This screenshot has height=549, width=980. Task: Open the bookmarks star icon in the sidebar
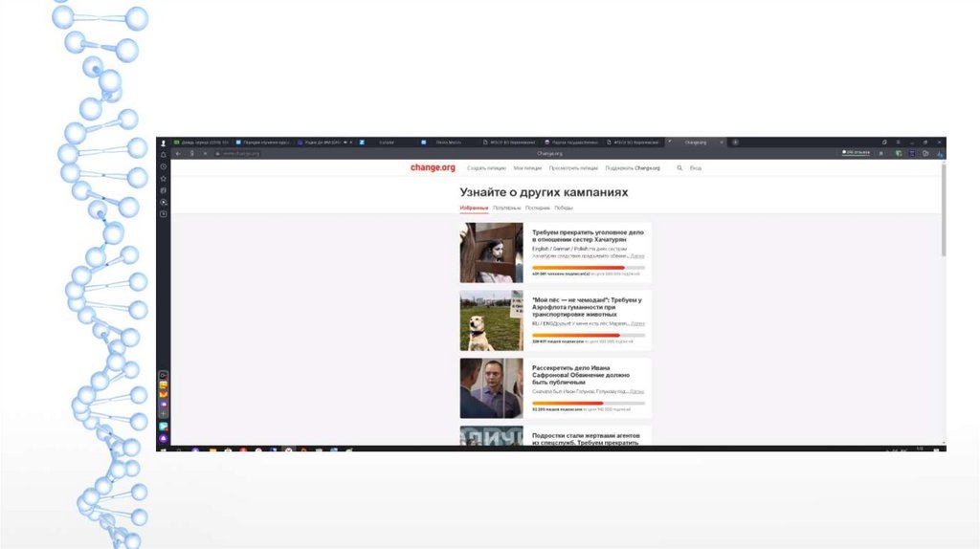[x=163, y=179]
